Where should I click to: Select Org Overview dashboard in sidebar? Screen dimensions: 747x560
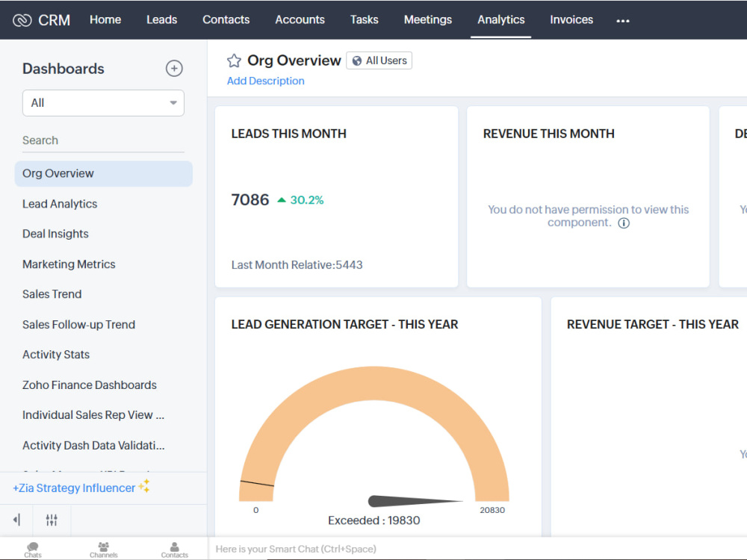tap(103, 173)
